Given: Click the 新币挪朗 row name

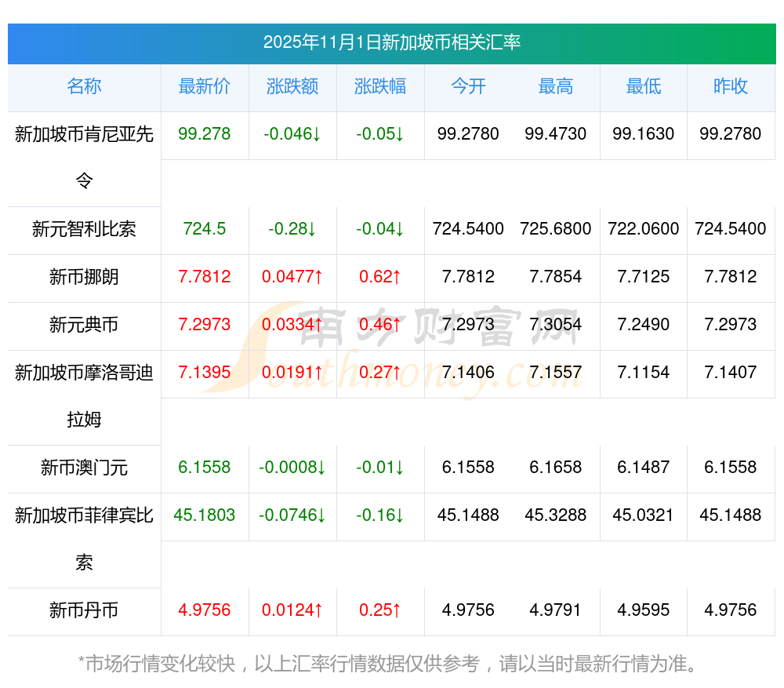Looking at the screenshot, I should click(x=84, y=277).
